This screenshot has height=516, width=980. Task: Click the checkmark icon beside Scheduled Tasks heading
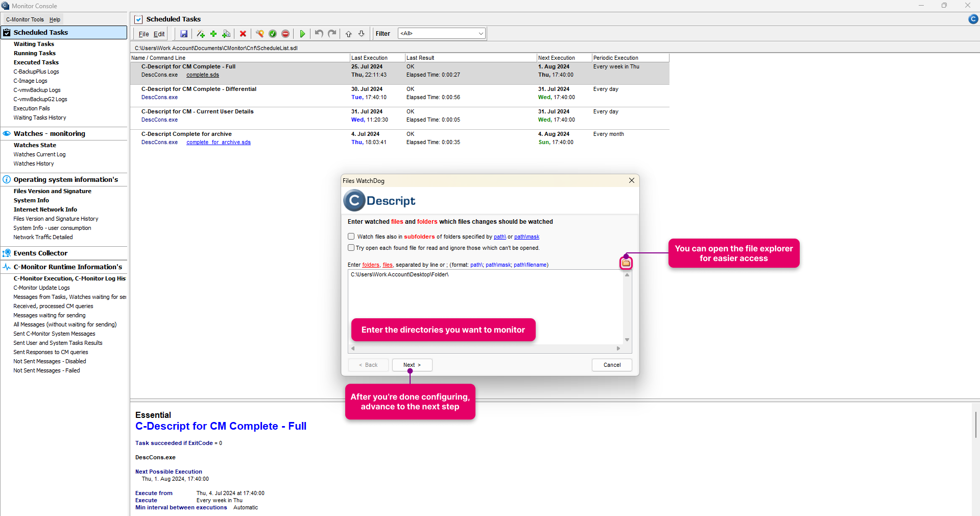[138, 19]
